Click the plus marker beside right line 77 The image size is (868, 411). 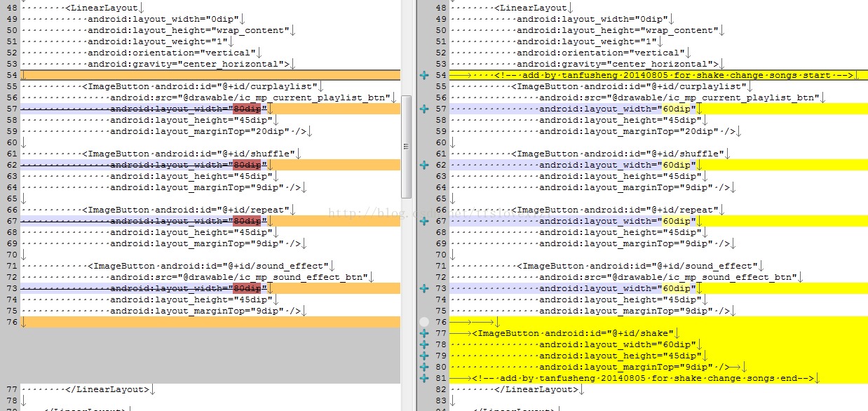point(423,333)
